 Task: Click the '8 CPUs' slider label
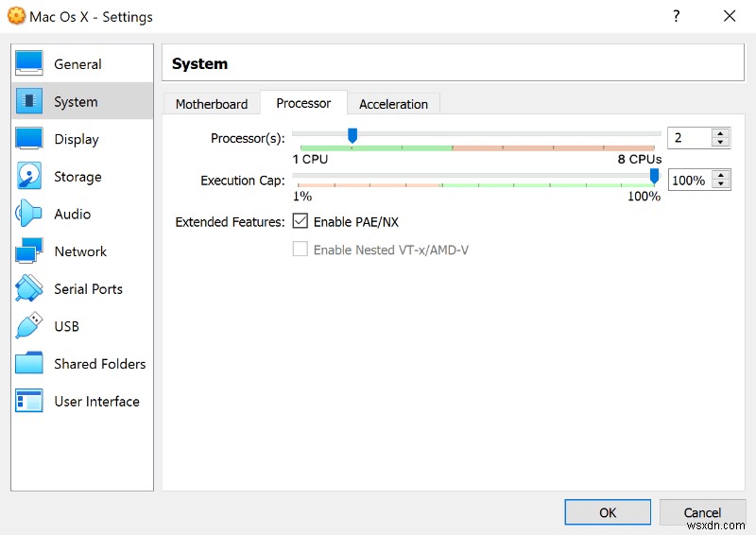[640, 159]
